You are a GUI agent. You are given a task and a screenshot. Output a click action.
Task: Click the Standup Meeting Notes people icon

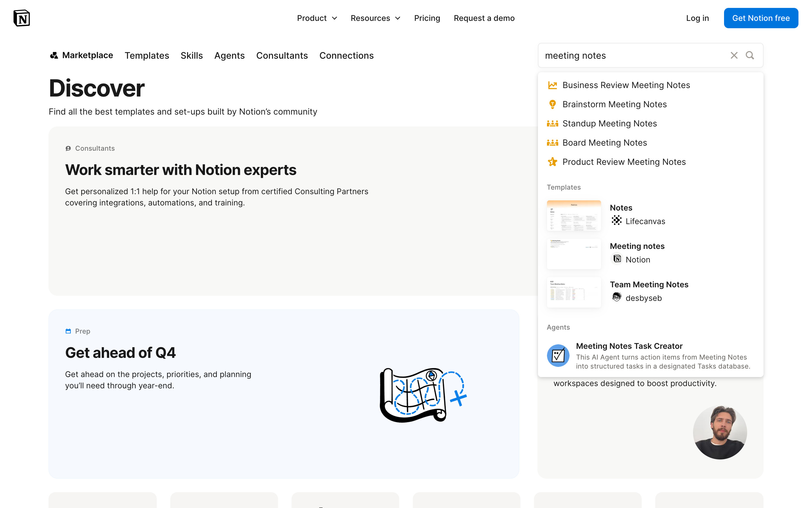[552, 124]
